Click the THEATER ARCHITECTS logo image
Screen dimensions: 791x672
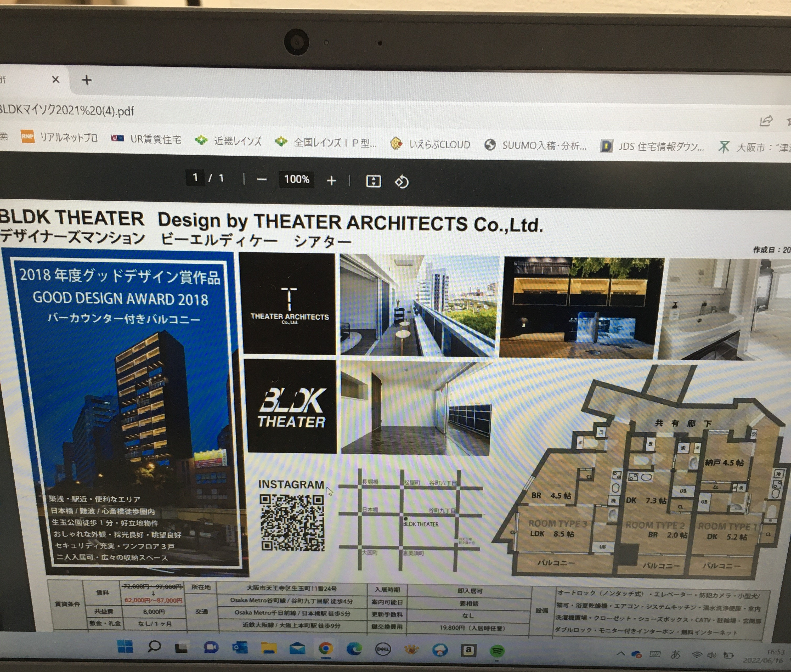coord(288,304)
